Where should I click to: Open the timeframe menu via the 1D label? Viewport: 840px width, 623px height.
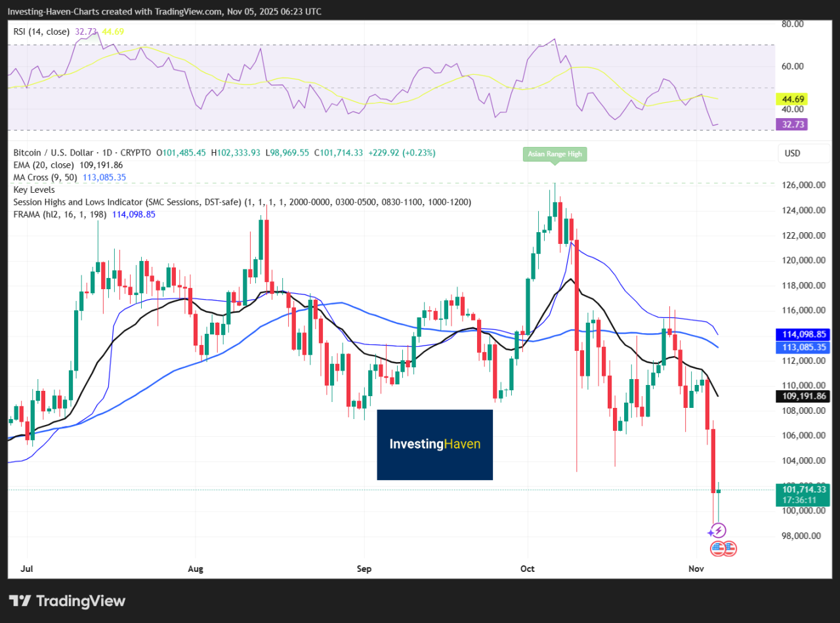(x=107, y=153)
